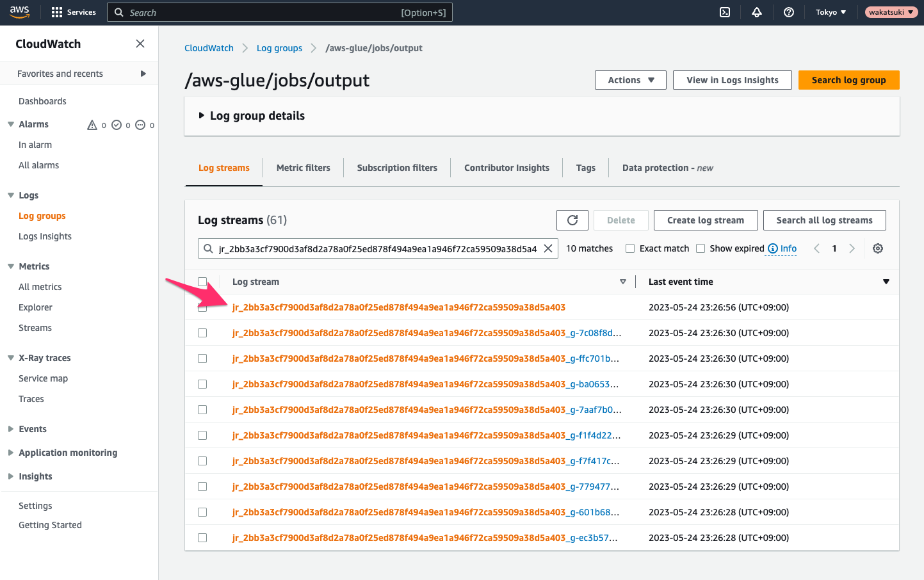Click the log stream filter input field
The image size is (924, 580).
(378, 248)
